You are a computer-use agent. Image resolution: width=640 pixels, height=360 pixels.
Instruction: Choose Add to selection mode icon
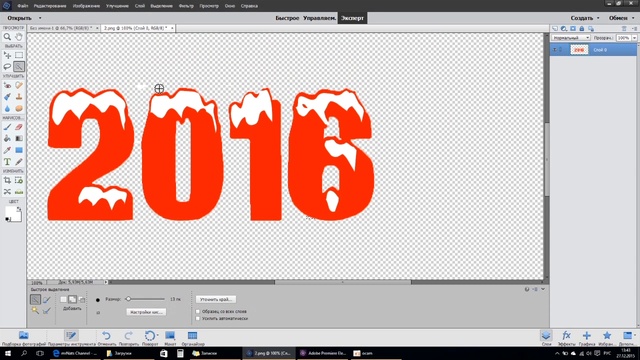click(x=72, y=300)
